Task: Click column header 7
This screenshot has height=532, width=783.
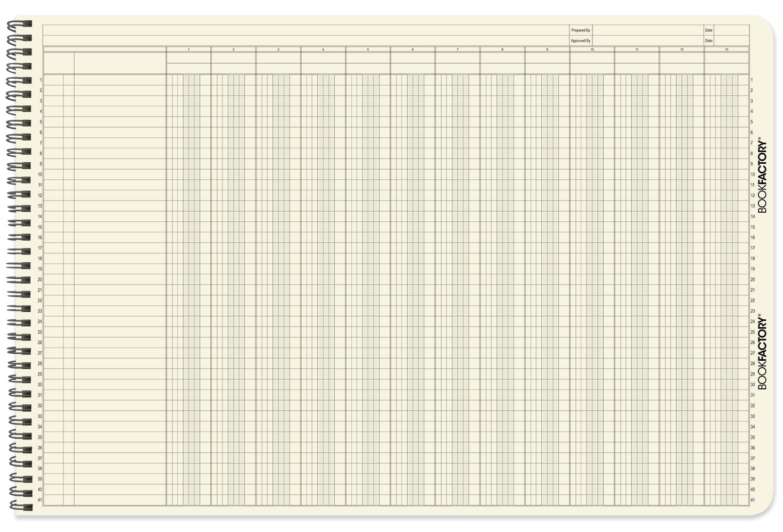Action: 457,50
